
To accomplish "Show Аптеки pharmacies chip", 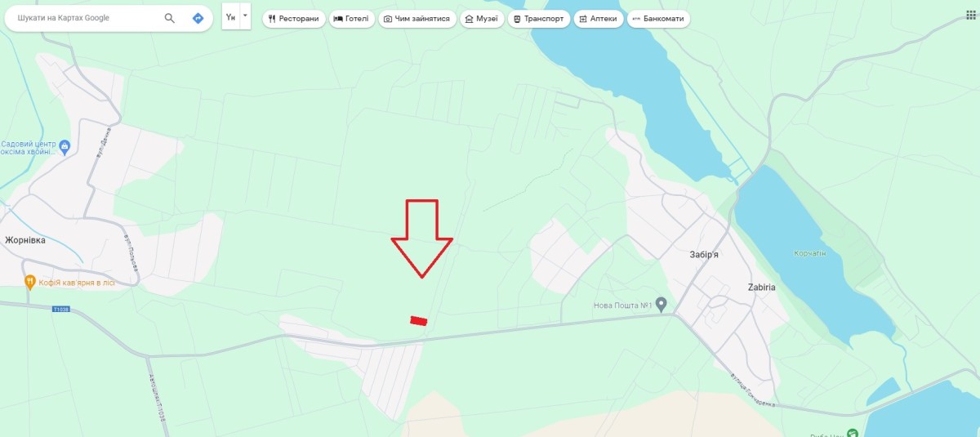I will click(x=599, y=19).
